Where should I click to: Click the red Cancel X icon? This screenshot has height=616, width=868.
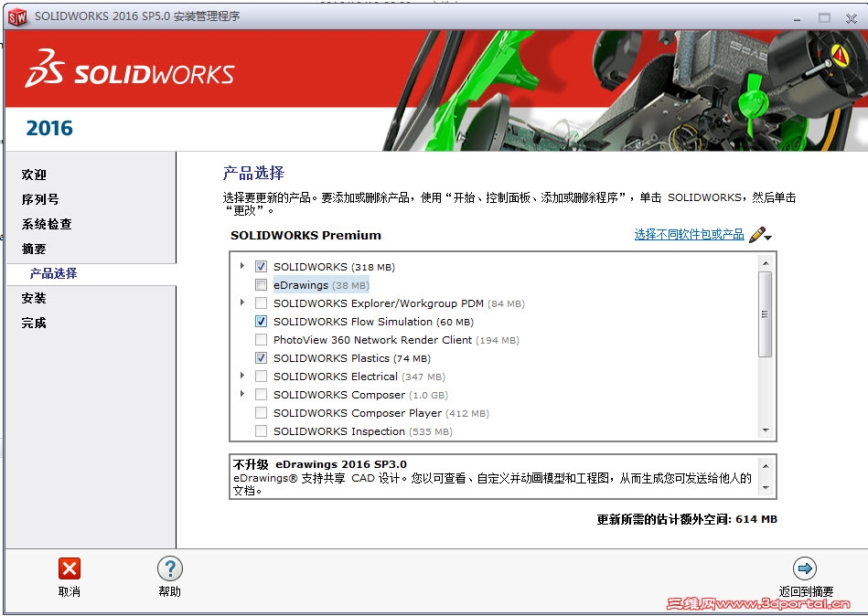click(70, 568)
